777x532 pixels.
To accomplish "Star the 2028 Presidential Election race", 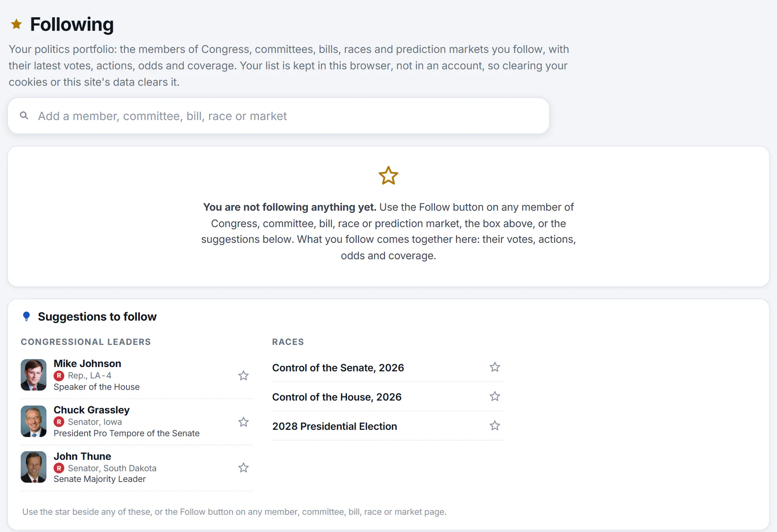I will click(x=495, y=426).
